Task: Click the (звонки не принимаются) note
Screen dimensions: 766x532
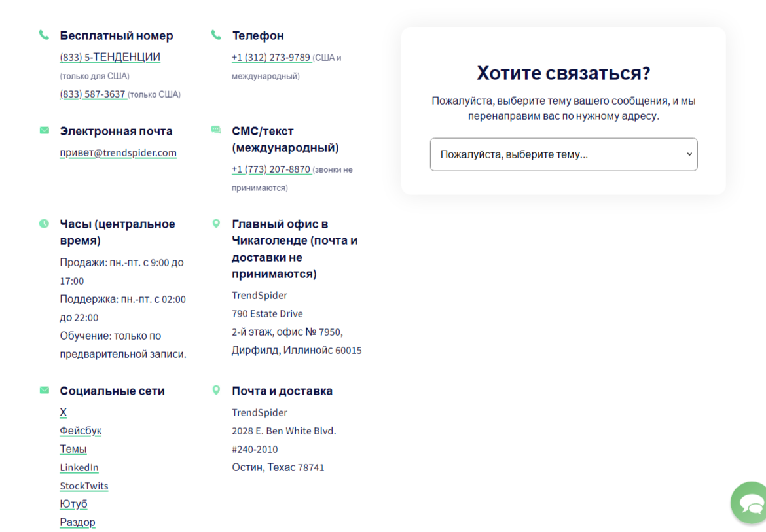Action: pos(292,179)
